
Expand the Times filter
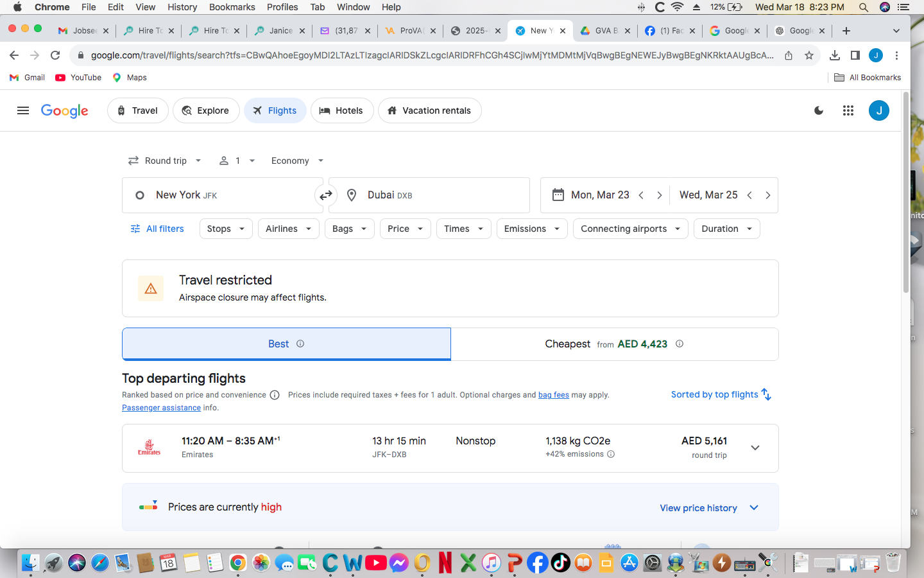[463, 229]
